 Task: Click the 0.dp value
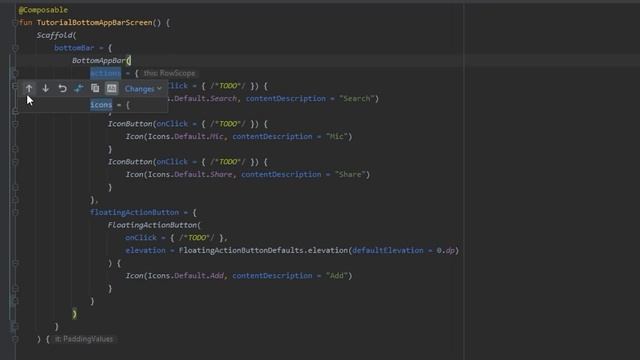click(x=446, y=250)
